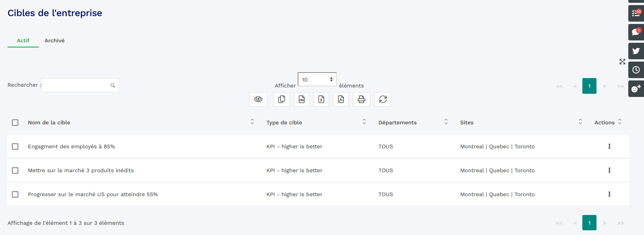Image resolution: width=644 pixels, height=235 pixels.
Task: Select the Actif tab
Action: coord(23,40)
